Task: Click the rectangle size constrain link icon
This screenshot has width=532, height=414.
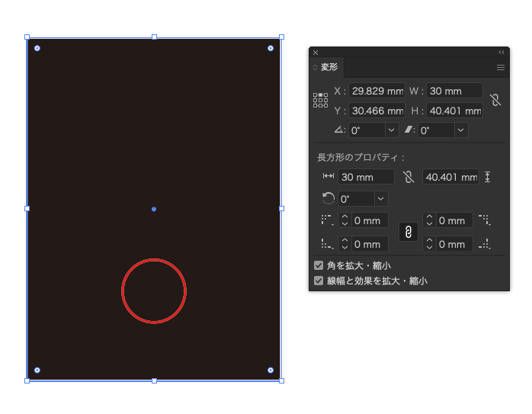Action: tap(409, 177)
